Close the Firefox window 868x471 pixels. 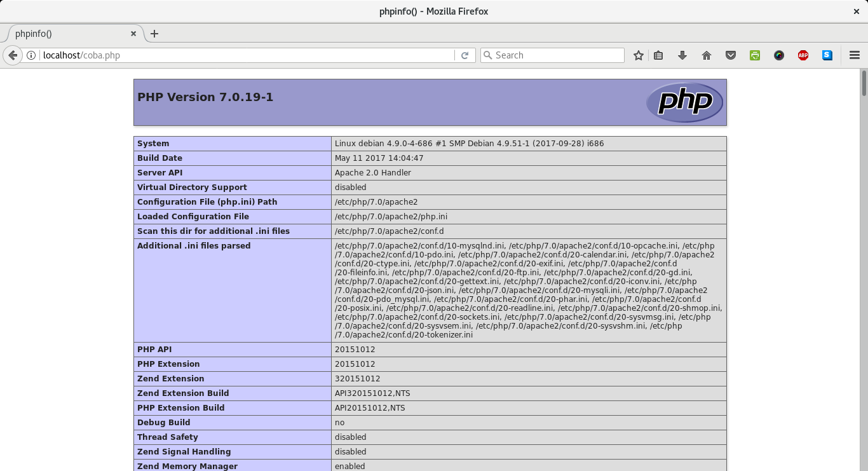tap(856, 11)
